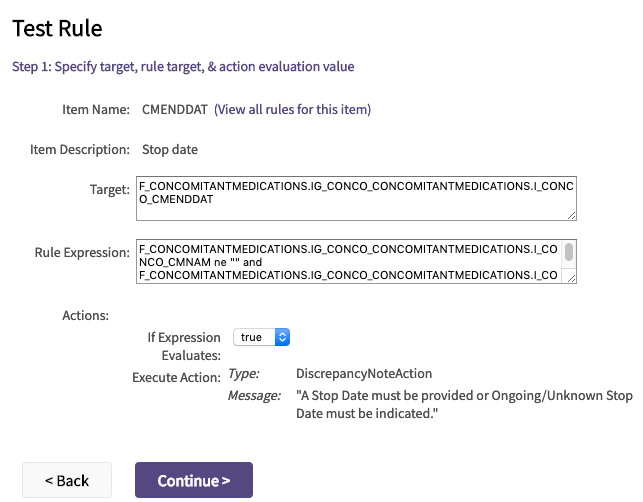This screenshot has height=502, width=643.
Task: Click the "Target:" field label
Action: click(109, 188)
